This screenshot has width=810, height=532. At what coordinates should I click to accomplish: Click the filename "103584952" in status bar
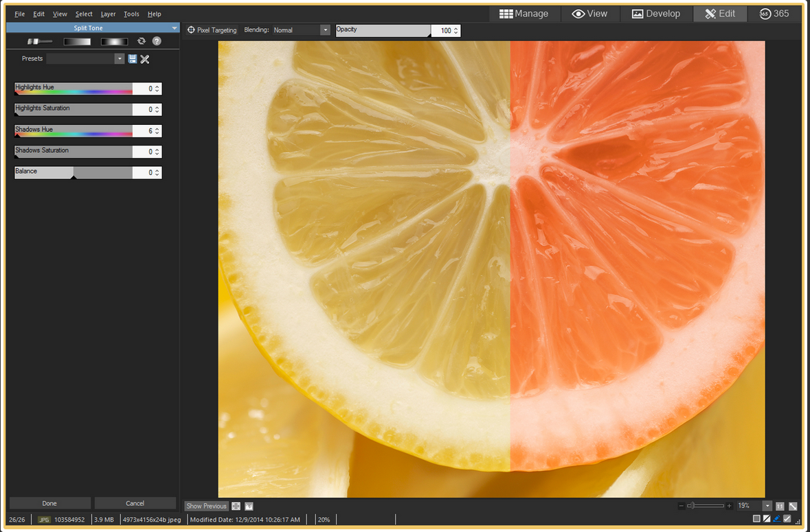[x=69, y=520]
